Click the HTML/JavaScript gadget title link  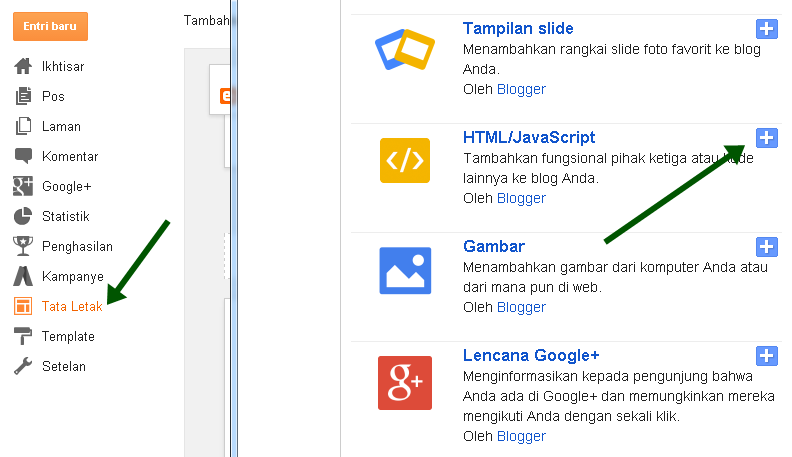coord(529,137)
